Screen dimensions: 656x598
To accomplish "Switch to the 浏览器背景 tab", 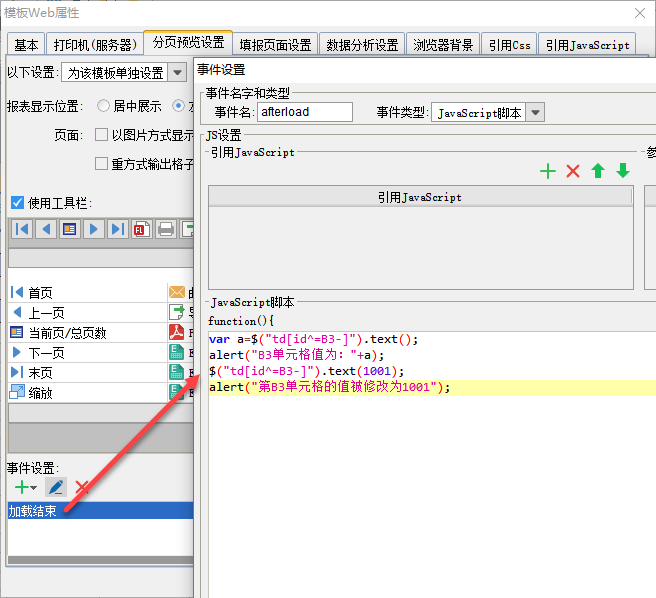I will coord(443,44).
